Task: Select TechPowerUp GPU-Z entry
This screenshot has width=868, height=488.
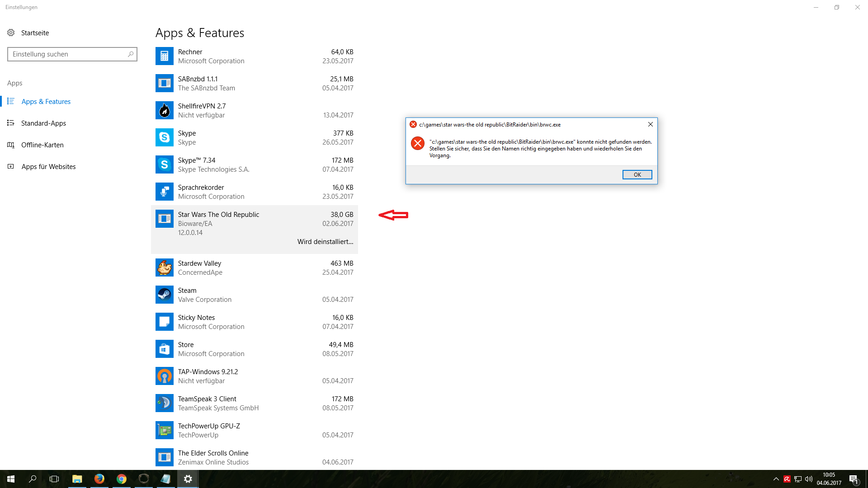Action: tap(255, 430)
